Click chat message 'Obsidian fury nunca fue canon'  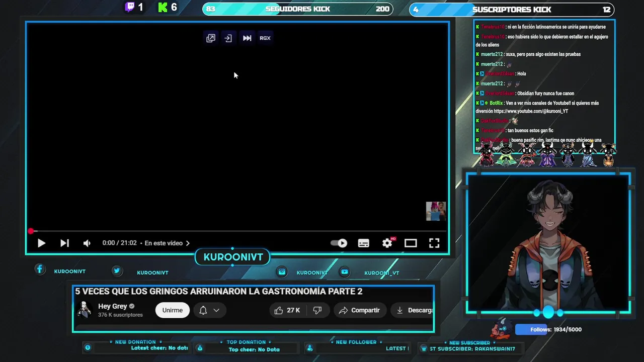[545, 94]
